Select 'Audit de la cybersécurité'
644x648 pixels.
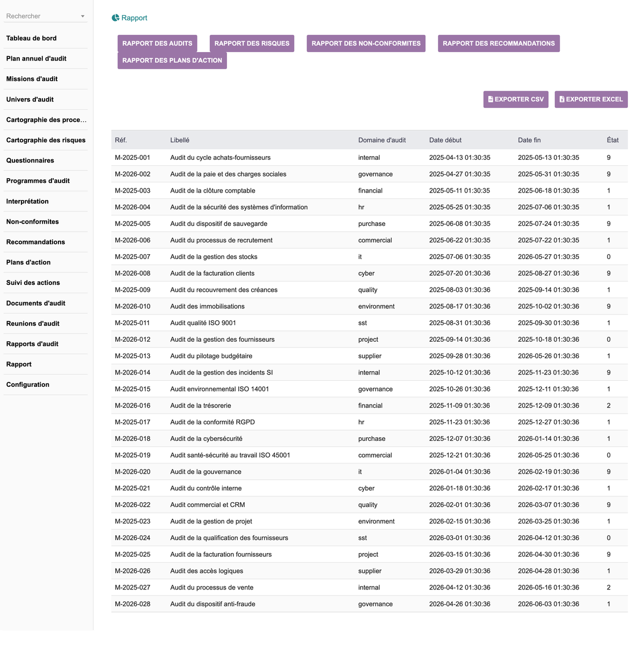[x=206, y=439]
